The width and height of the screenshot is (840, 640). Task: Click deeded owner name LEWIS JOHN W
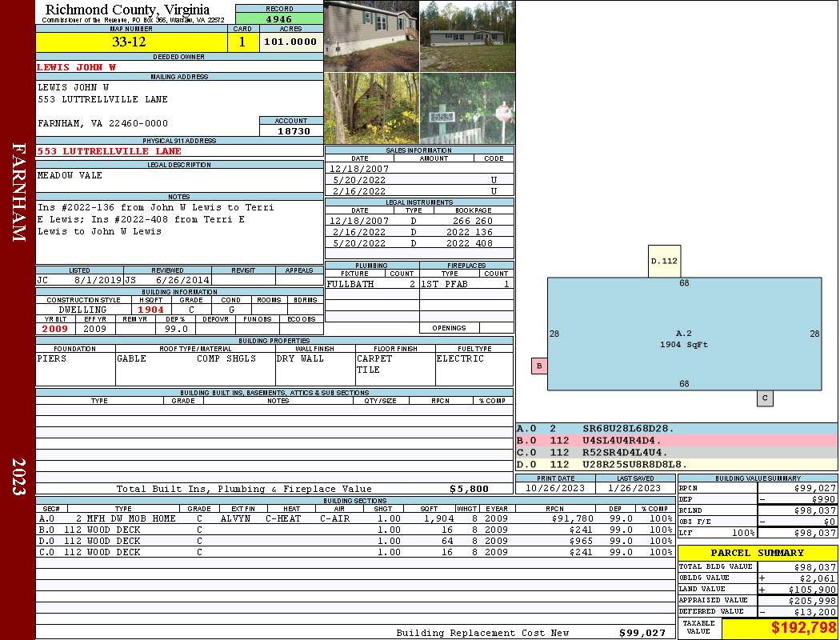pyautogui.click(x=77, y=67)
